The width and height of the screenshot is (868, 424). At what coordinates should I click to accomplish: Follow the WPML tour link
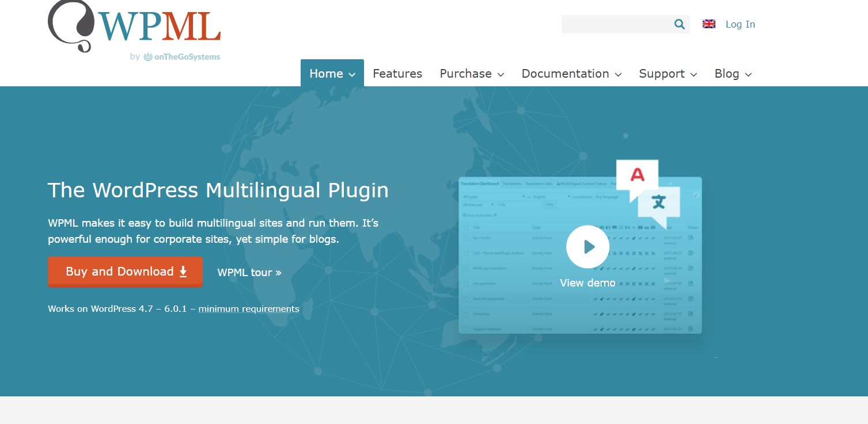click(249, 272)
